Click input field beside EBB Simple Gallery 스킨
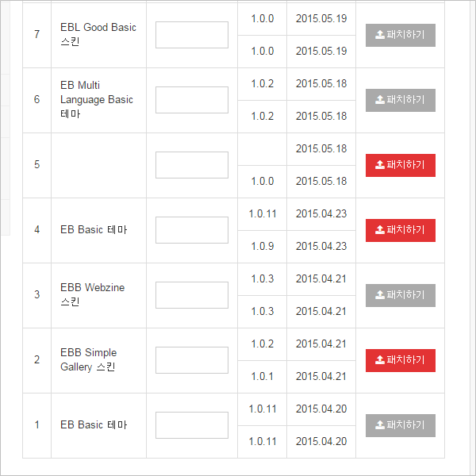 pos(192,360)
